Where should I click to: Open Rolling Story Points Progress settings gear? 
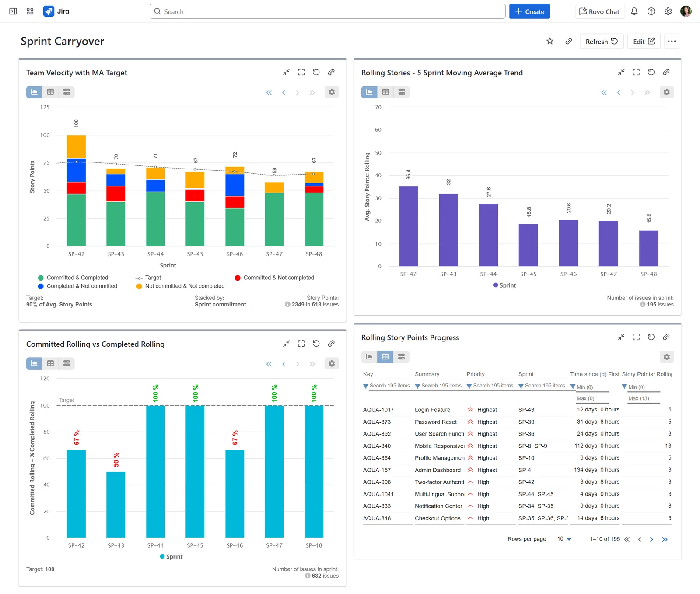tap(667, 357)
